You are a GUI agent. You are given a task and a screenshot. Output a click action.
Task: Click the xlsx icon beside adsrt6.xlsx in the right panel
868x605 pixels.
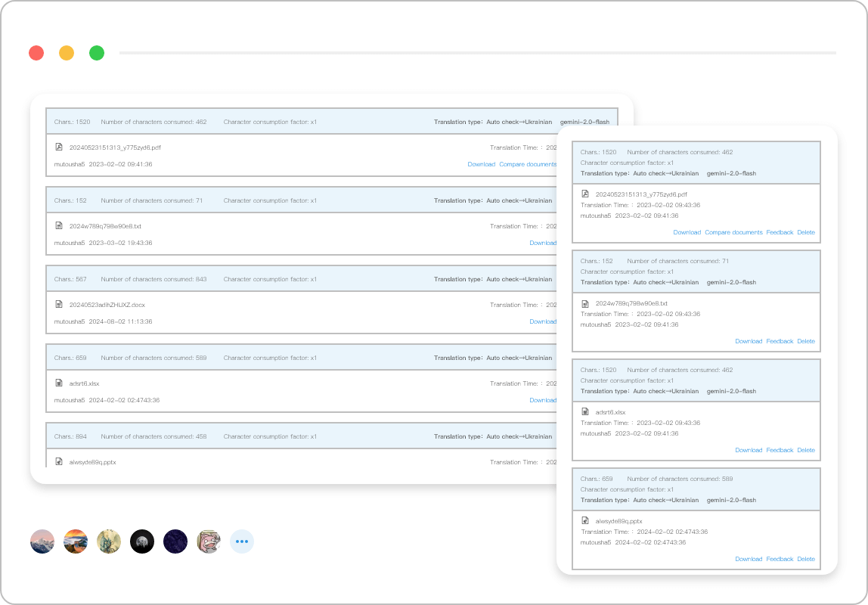point(585,412)
